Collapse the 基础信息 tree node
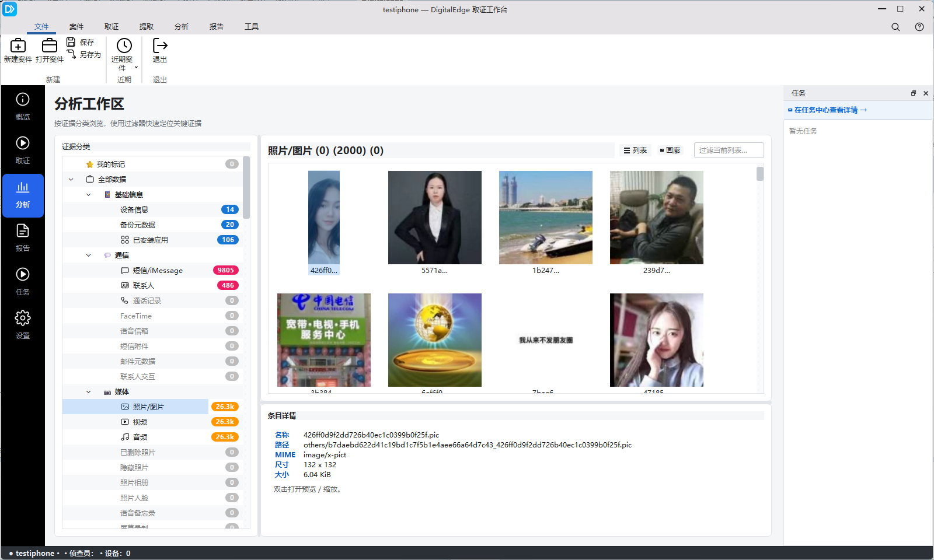The height and width of the screenshot is (560, 934). [x=89, y=195]
